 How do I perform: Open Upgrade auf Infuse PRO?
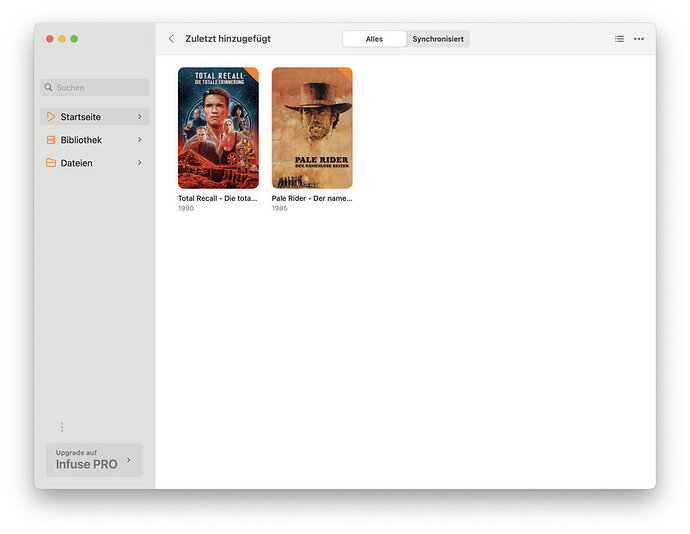coord(95,460)
